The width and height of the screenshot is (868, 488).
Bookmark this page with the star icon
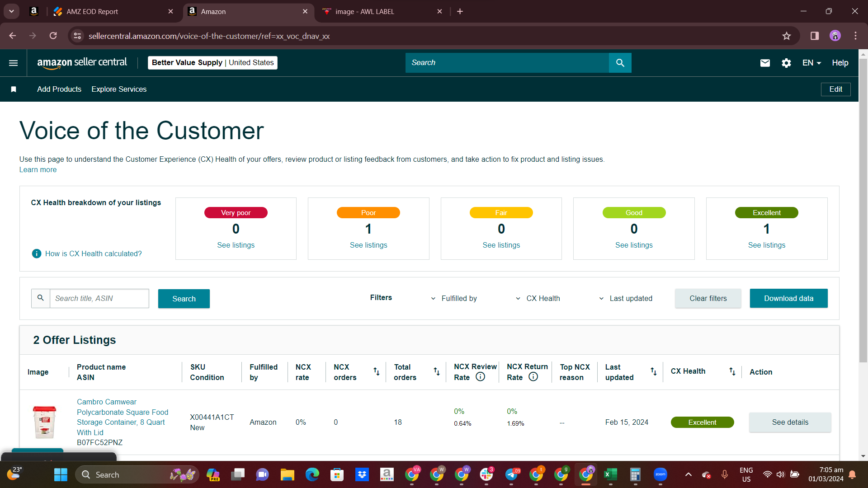(787, 36)
